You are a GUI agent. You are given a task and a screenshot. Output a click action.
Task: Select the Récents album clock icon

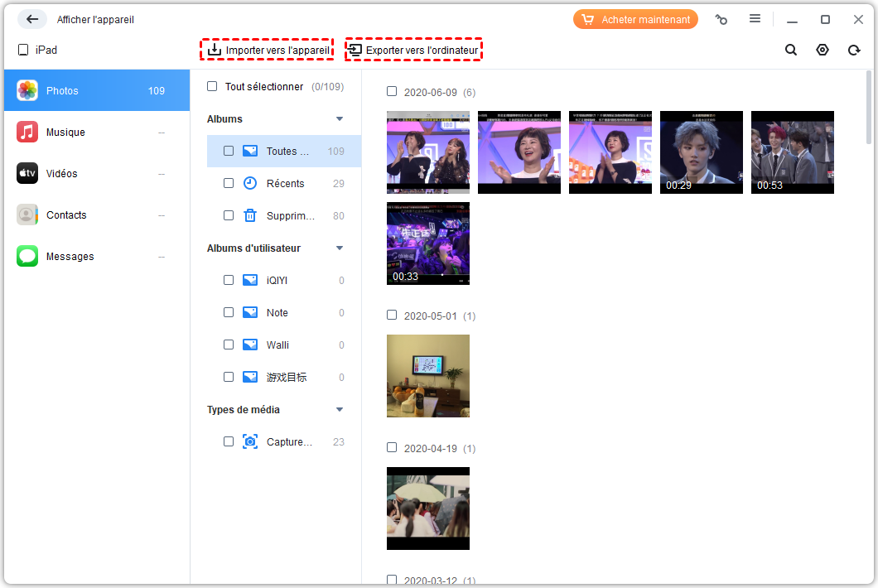click(x=250, y=184)
